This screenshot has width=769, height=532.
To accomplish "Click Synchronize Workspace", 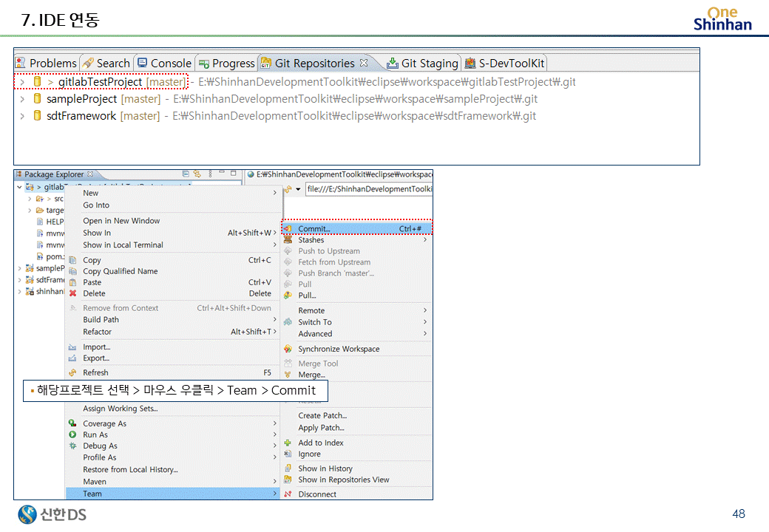I will [357, 349].
